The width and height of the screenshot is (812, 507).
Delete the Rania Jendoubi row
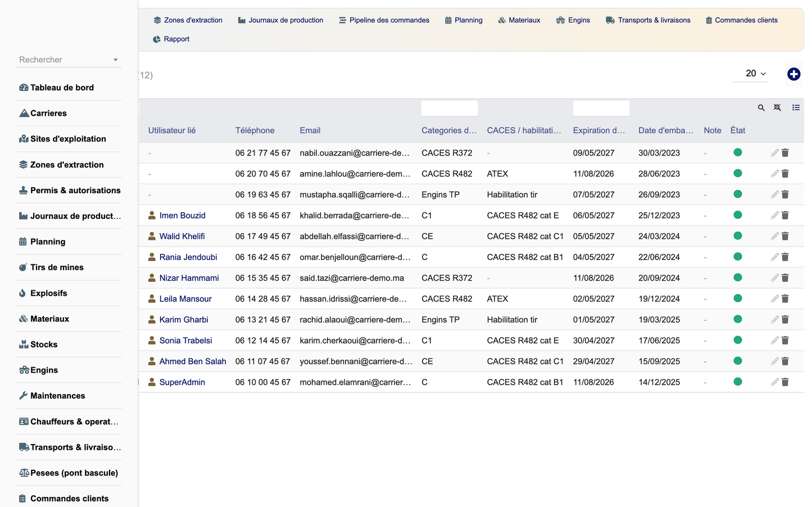[x=785, y=257]
